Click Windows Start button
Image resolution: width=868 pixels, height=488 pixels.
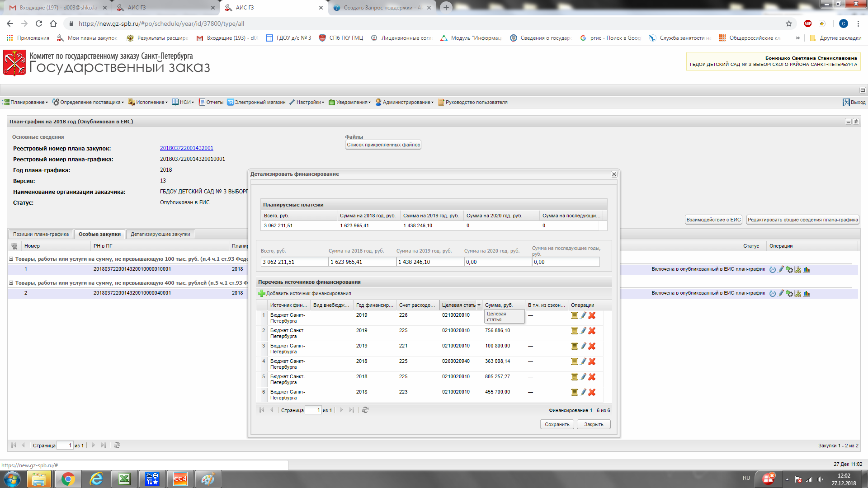pyautogui.click(x=12, y=479)
